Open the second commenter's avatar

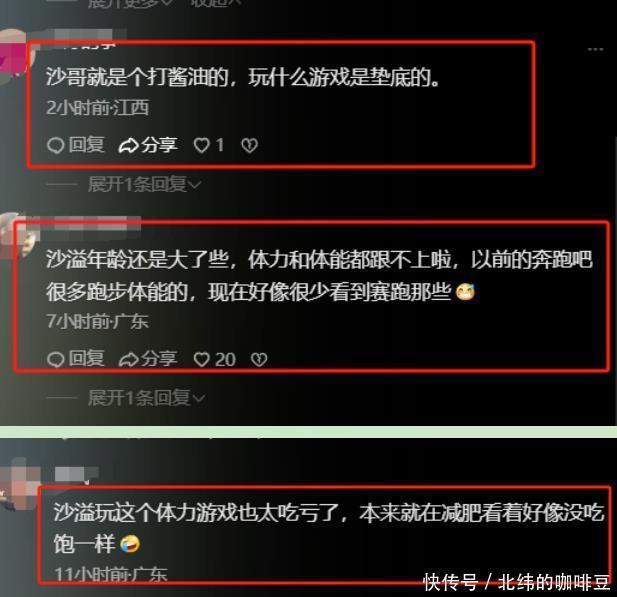point(18,237)
